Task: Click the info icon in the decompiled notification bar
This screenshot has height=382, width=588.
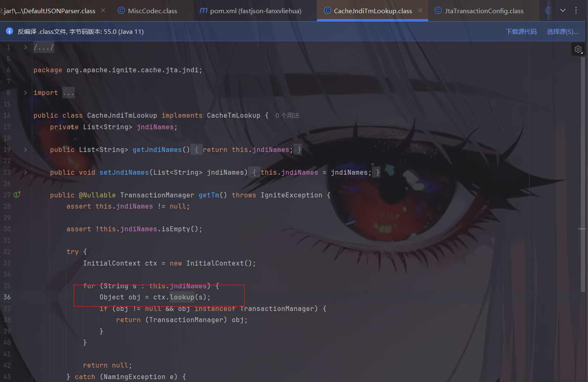Action: 9,31
